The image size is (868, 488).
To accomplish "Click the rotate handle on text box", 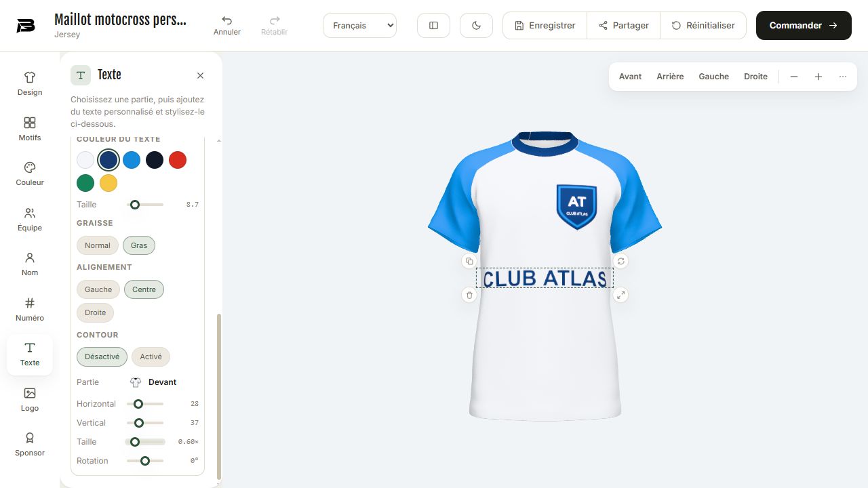I will 620,261.
